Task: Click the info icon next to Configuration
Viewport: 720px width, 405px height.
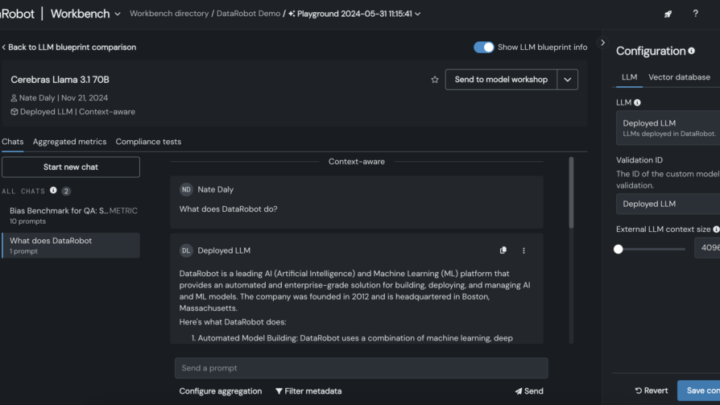Action: point(691,51)
